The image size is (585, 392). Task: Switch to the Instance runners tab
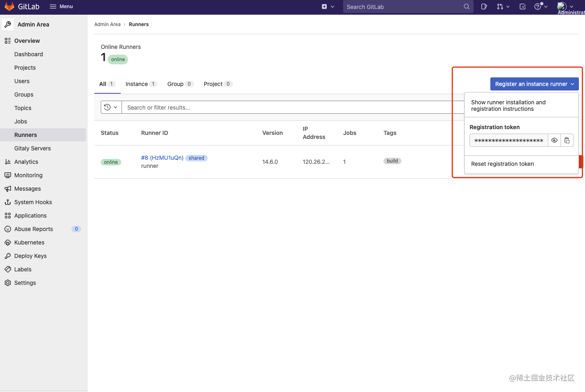click(141, 84)
